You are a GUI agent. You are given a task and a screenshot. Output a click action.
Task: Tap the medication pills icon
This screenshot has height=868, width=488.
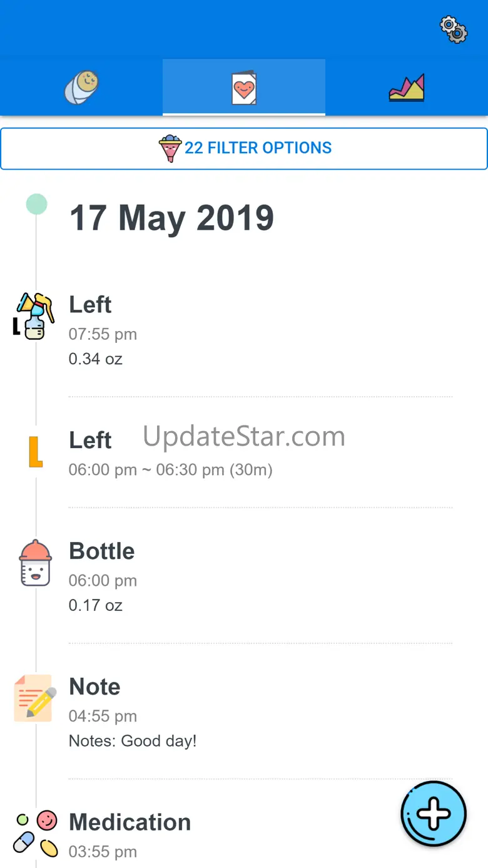coord(36,834)
